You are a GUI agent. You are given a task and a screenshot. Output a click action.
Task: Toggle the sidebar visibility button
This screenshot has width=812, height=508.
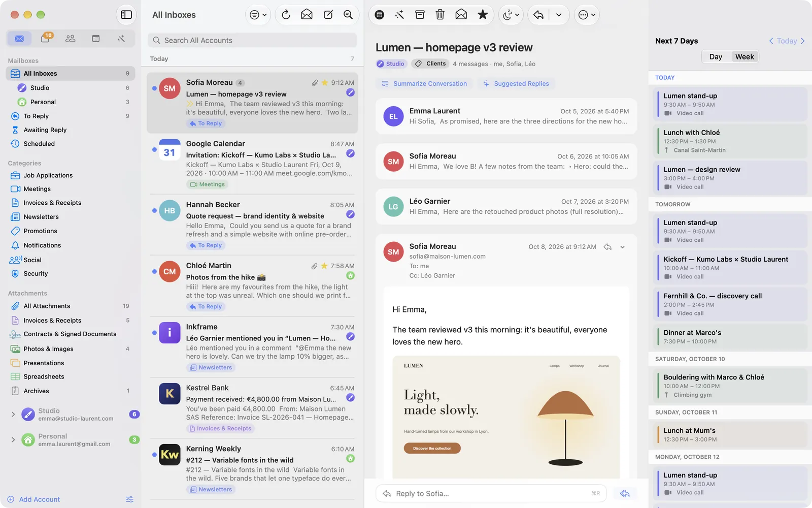click(x=126, y=15)
